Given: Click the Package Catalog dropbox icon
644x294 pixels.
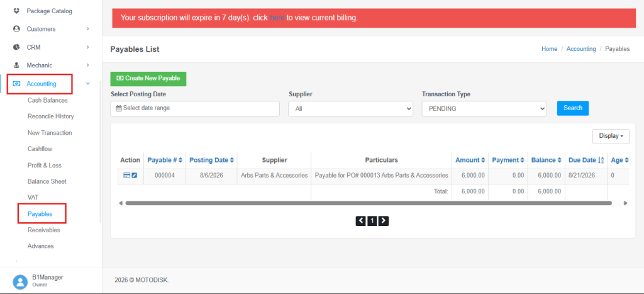Looking at the screenshot, I should click(16, 11).
